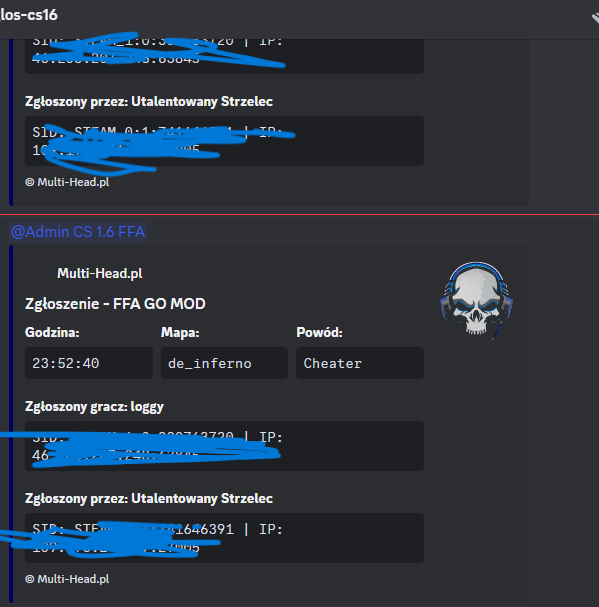Select the Cheater reason code block
The image size is (599, 607).
[360, 363]
